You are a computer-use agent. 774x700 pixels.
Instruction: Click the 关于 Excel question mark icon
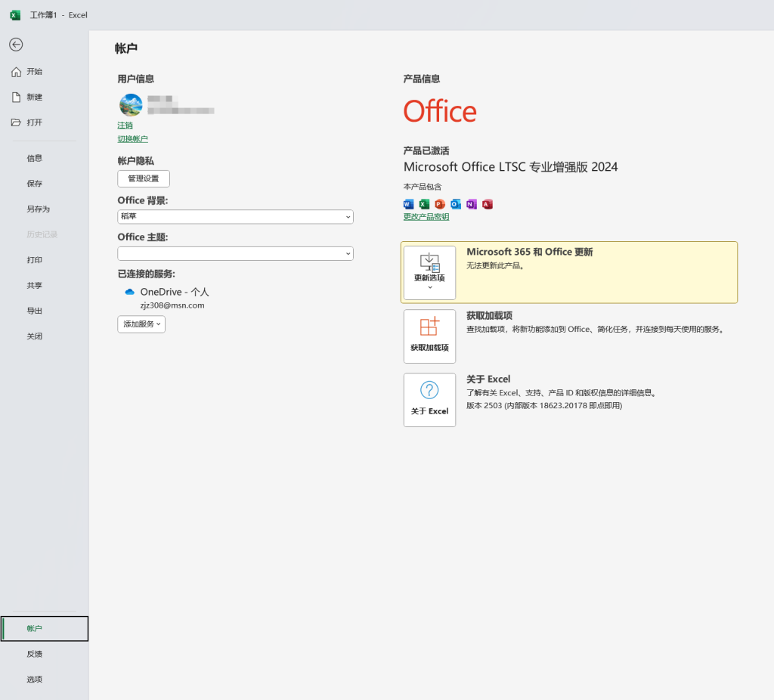(x=429, y=399)
